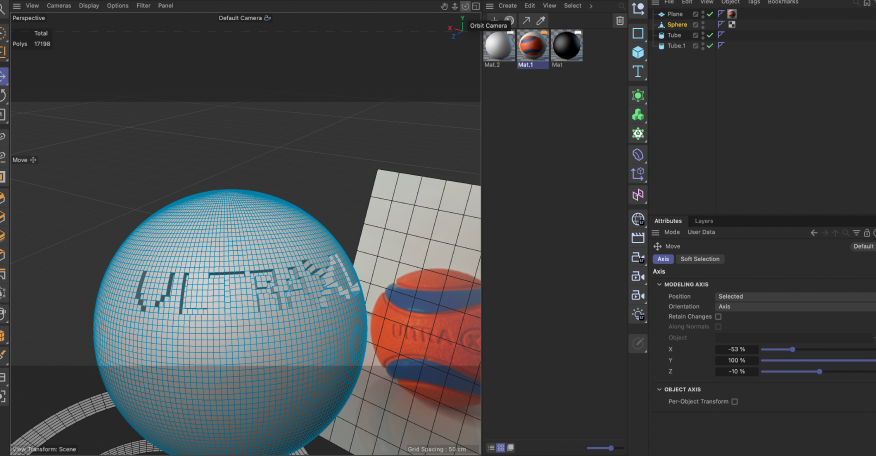
Task: Collapse the Modeling Axis section
Action: [x=659, y=284]
